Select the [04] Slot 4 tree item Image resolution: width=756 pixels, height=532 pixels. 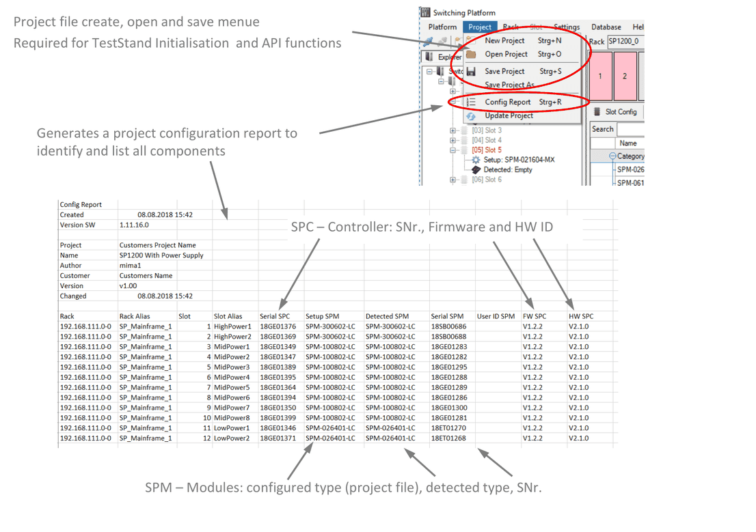click(487, 140)
